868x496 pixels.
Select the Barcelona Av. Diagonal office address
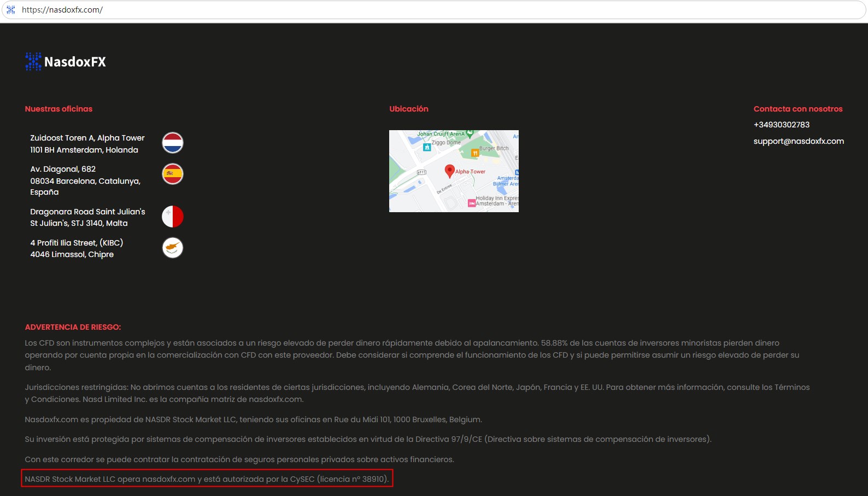85,180
